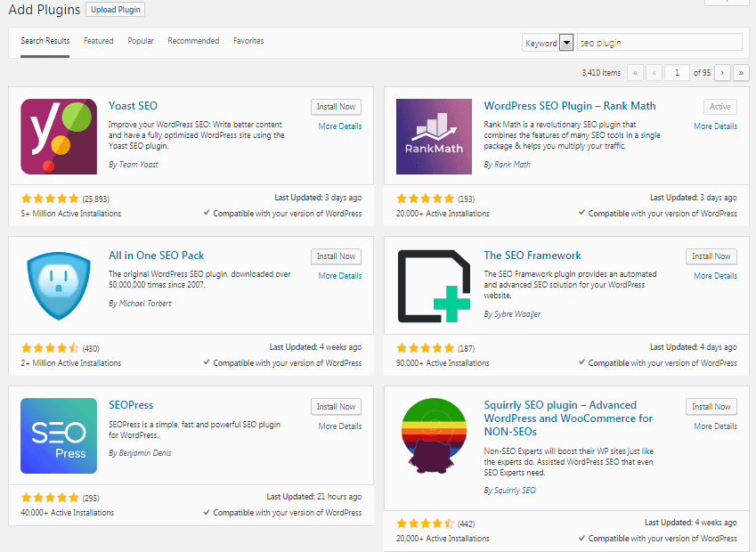Open the Featured plugins tab
Viewport: 756px width, 552px height.
(x=98, y=41)
